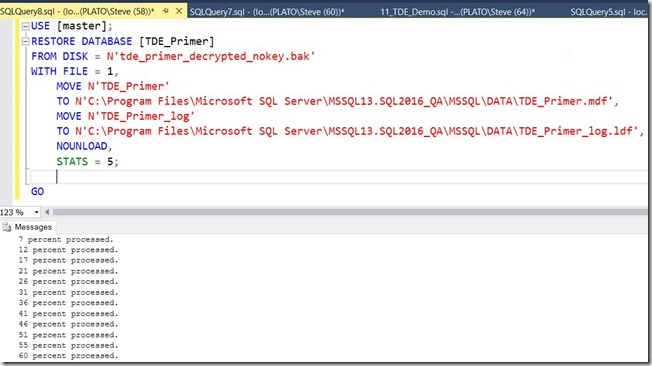Click the MOVE N'TDE_Primer_log' line
The image size is (652, 366).
tap(126, 116)
